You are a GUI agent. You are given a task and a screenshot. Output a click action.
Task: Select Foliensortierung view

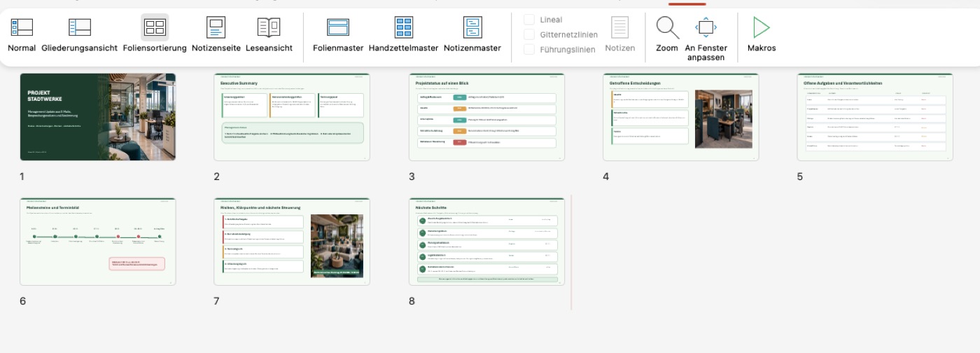click(155, 34)
